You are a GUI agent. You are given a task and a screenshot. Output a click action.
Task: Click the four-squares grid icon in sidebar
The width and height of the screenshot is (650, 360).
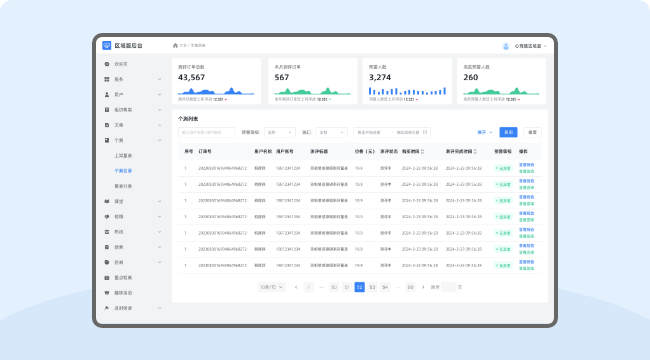pyautogui.click(x=107, y=79)
